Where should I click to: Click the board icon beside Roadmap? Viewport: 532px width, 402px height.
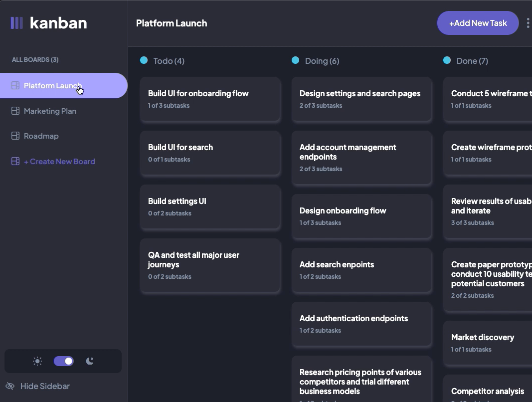click(x=15, y=136)
